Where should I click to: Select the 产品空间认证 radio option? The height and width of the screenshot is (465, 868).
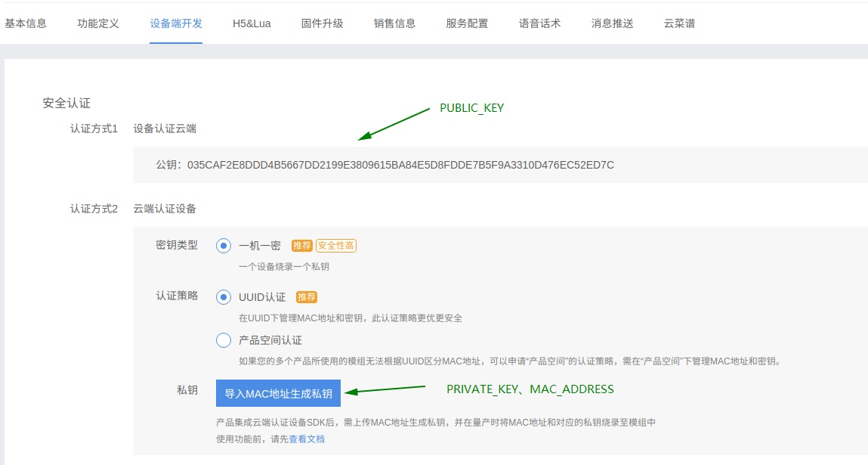coord(224,339)
